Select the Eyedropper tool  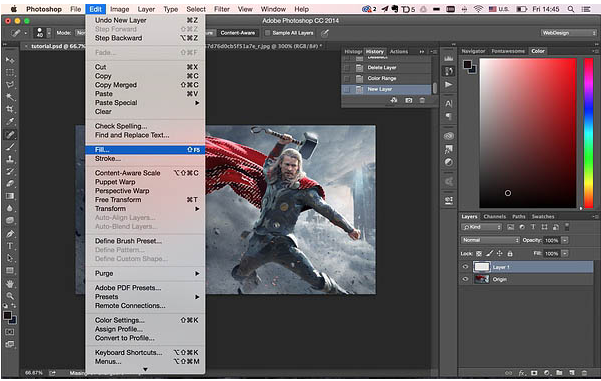(x=10, y=122)
